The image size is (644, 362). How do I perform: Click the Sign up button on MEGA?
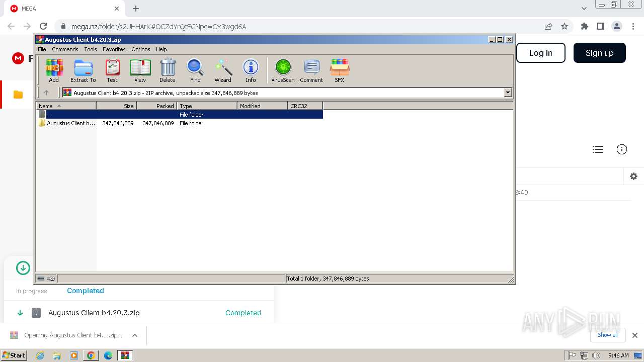point(600,53)
